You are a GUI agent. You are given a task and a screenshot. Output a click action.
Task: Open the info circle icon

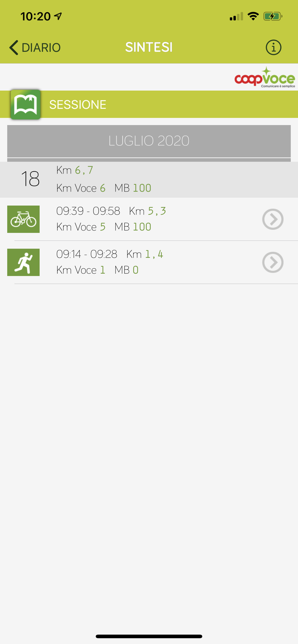tap(273, 47)
